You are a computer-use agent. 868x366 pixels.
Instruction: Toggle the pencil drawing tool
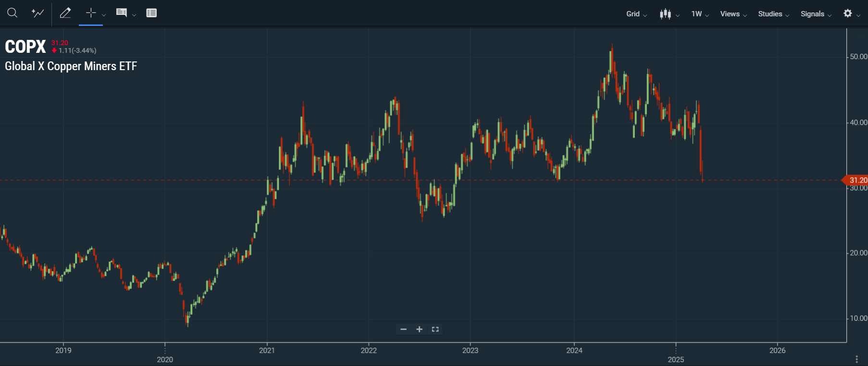pyautogui.click(x=65, y=13)
